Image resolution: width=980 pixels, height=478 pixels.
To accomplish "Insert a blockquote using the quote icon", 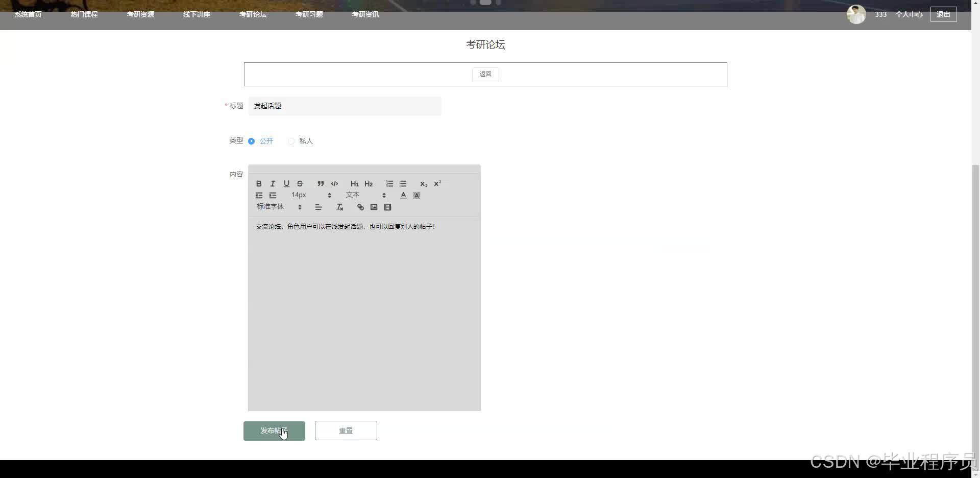I will (x=321, y=183).
